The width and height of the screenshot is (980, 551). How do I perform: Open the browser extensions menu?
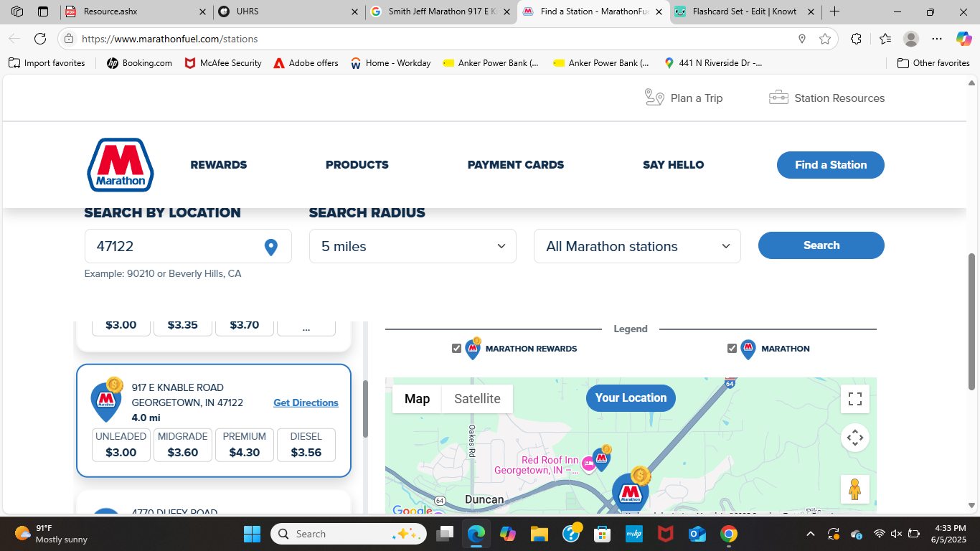click(x=856, y=39)
